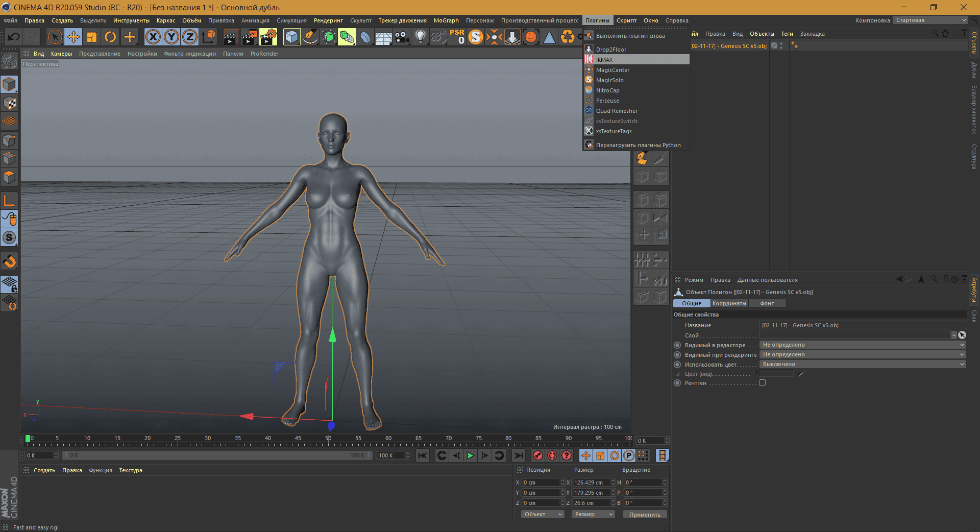Toggle the Z axis lock

[x=190, y=37]
